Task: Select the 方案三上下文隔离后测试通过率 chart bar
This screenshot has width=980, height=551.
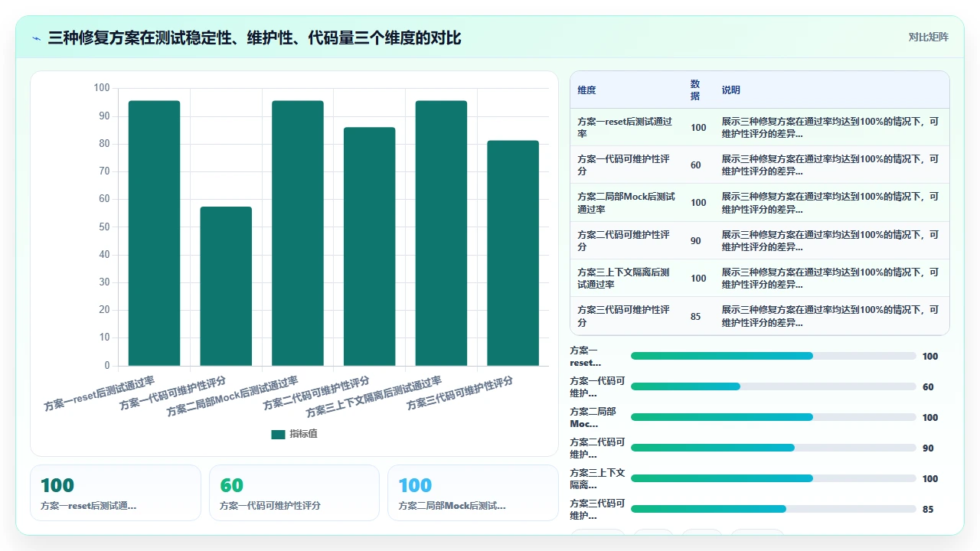Action: 441,233
